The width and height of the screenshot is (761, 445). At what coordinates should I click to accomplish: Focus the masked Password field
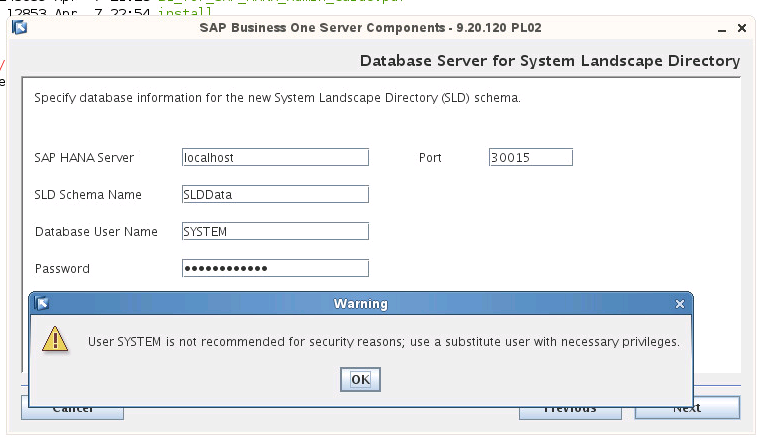tap(275, 268)
